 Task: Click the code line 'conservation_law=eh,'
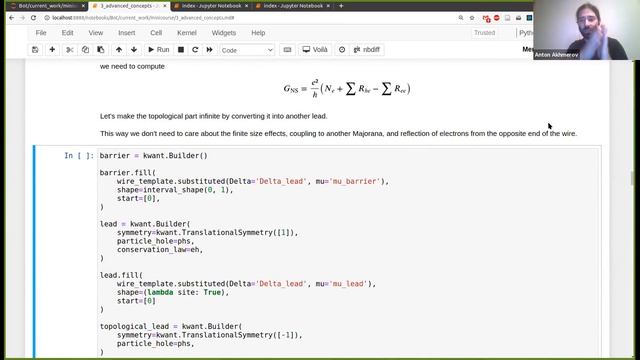click(x=160, y=250)
